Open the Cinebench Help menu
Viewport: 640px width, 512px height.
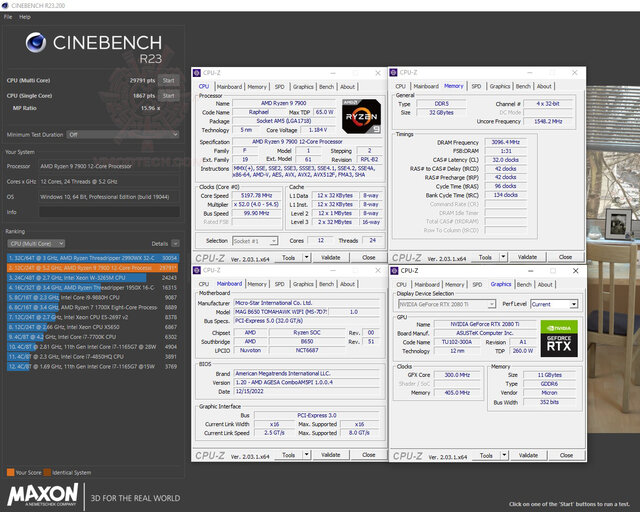point(24,17)
